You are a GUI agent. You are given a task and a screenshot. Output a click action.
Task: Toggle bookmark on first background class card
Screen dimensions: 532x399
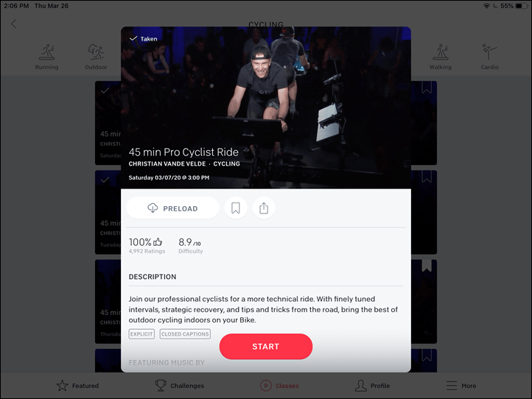427,88
